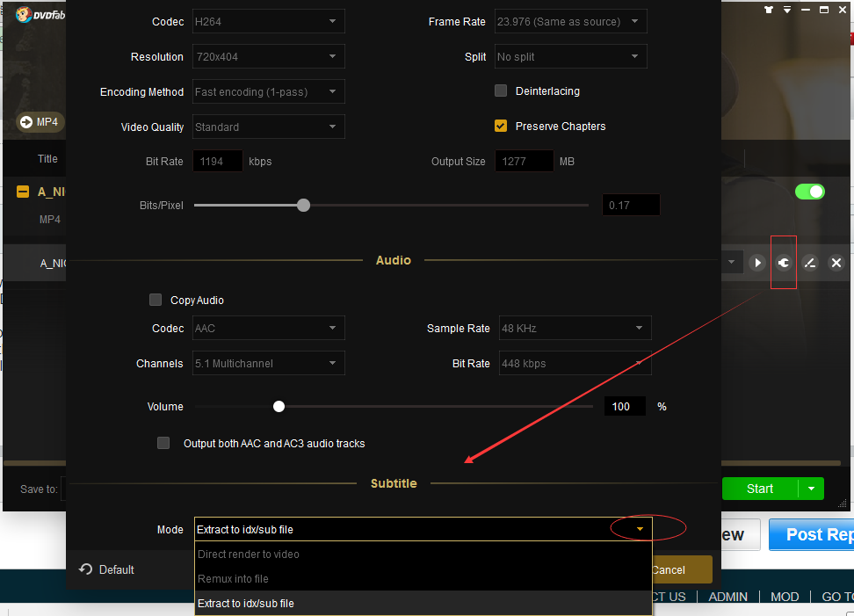Open the DVDFab title-bar menu icon

tap(788, 11)
